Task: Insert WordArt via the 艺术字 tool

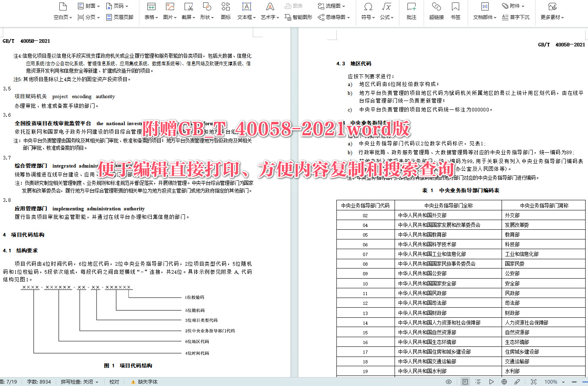Action: [x=269, y=11]
